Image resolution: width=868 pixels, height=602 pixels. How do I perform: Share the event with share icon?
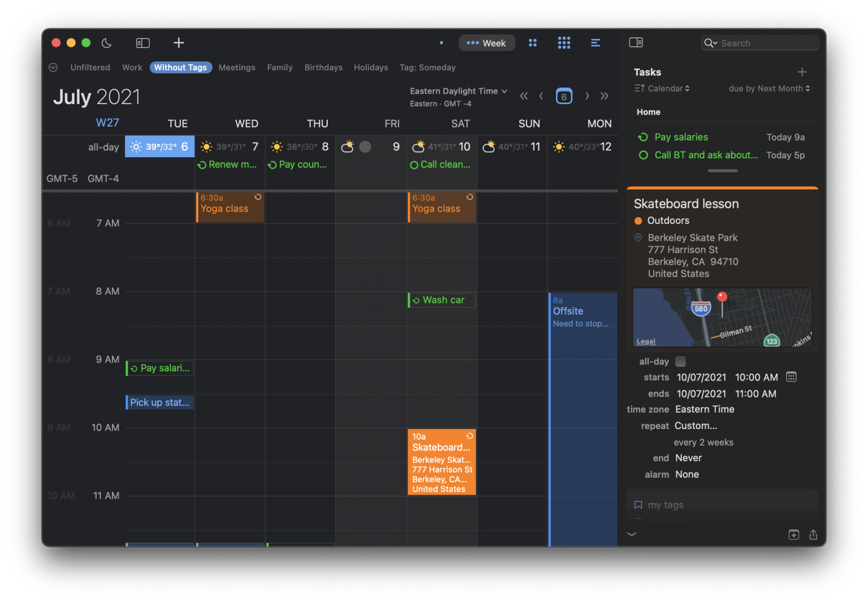pyautogui.click(x=813, y=534)
